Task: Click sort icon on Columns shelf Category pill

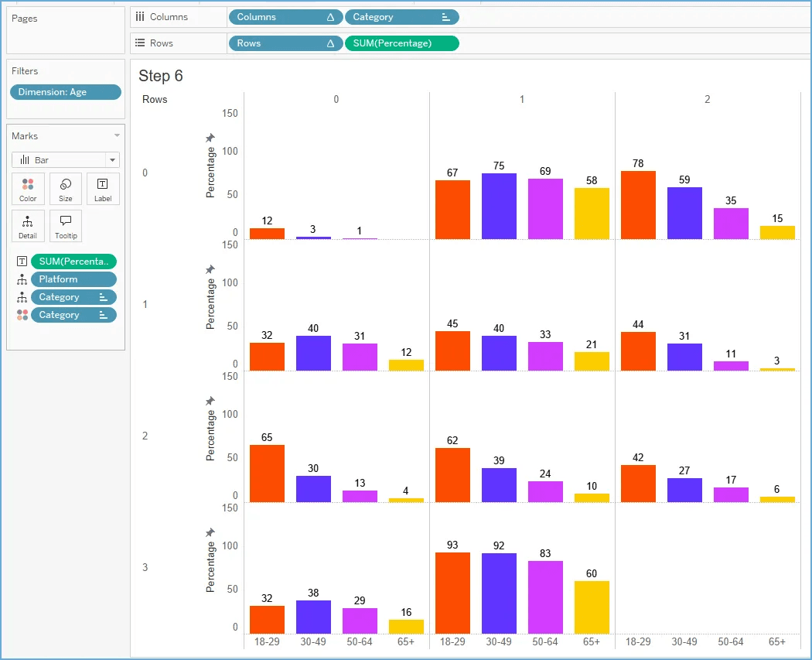Action: tap(445, 17)
